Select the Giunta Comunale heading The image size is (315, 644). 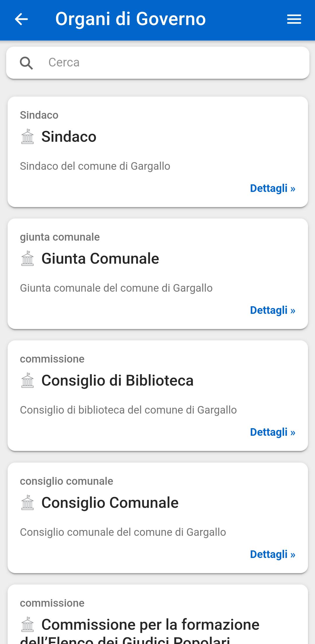coord(100,258)
